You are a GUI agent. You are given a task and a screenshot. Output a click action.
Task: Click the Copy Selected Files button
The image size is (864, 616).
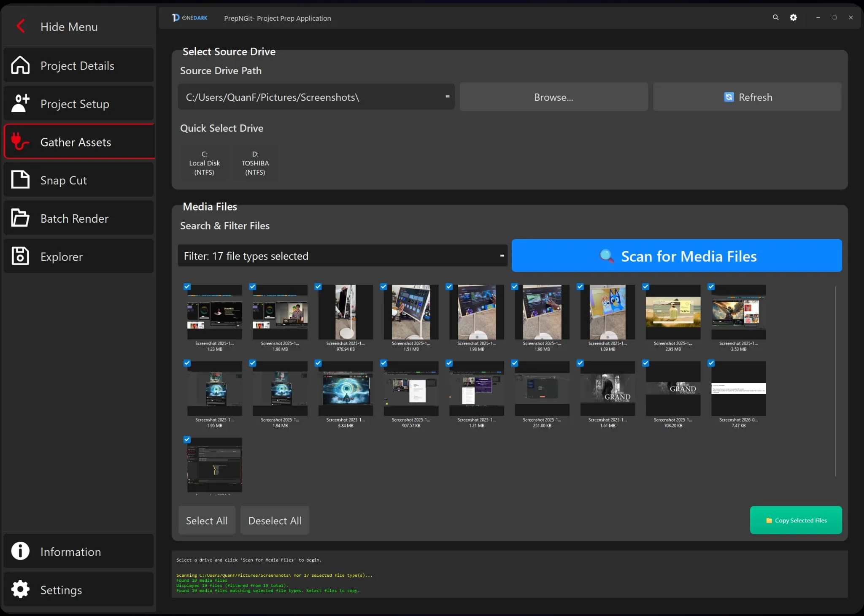tap(796, 520)
